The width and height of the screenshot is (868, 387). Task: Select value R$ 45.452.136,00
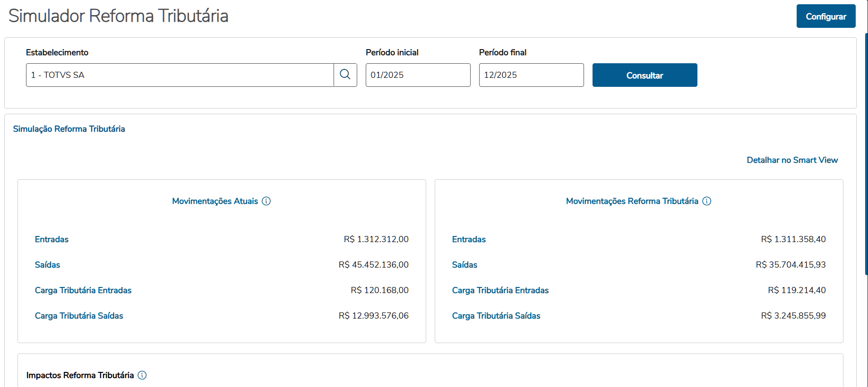point(374,265)
